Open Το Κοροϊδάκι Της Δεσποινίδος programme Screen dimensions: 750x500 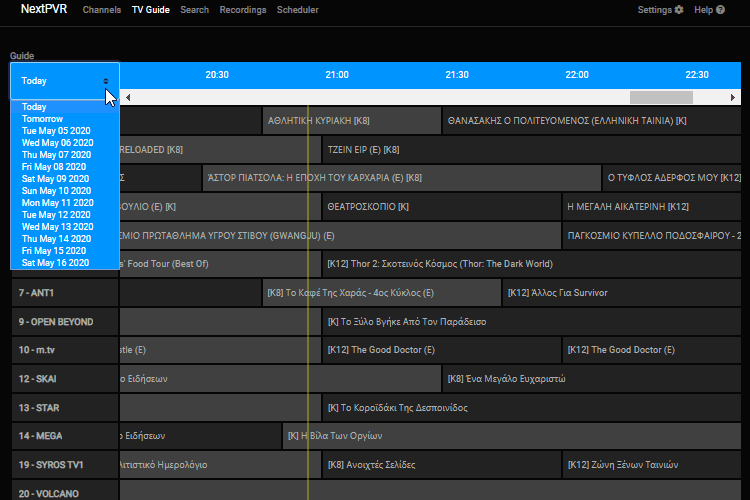tap(532, 408)
